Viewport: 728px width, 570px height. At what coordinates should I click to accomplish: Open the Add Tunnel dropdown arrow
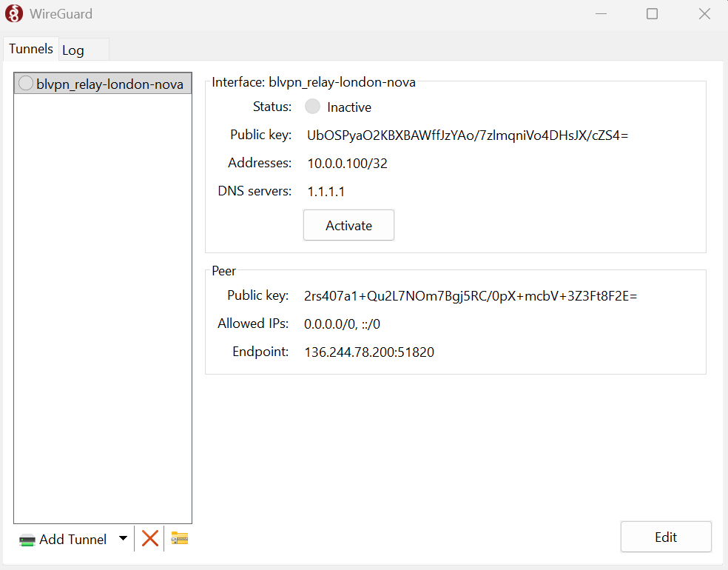click(x=123, y=538)
